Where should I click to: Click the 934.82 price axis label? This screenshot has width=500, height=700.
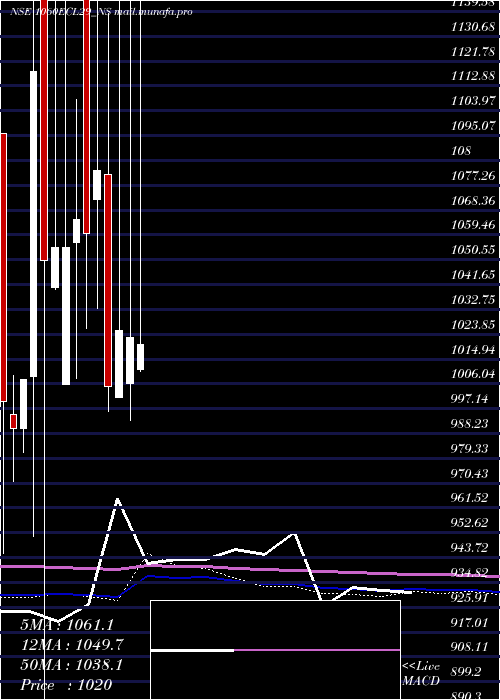(x=470, y=572)
